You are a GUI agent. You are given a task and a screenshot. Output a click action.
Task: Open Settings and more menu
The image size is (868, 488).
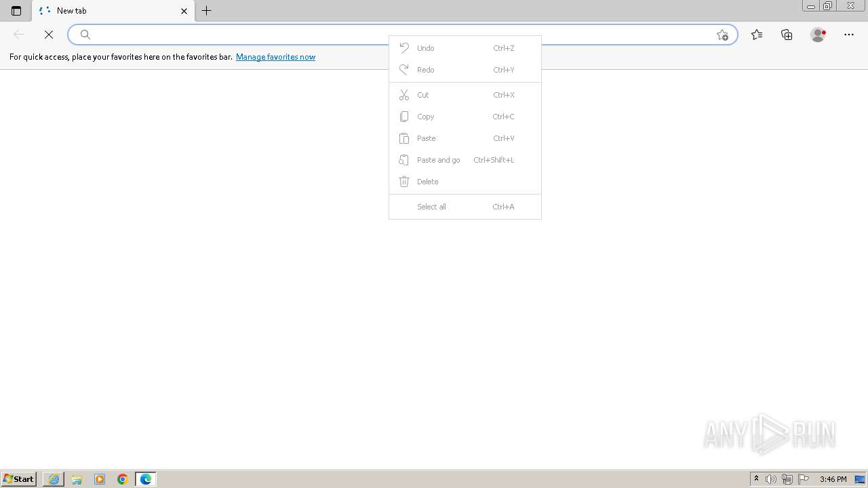click(x=849, y=35)
